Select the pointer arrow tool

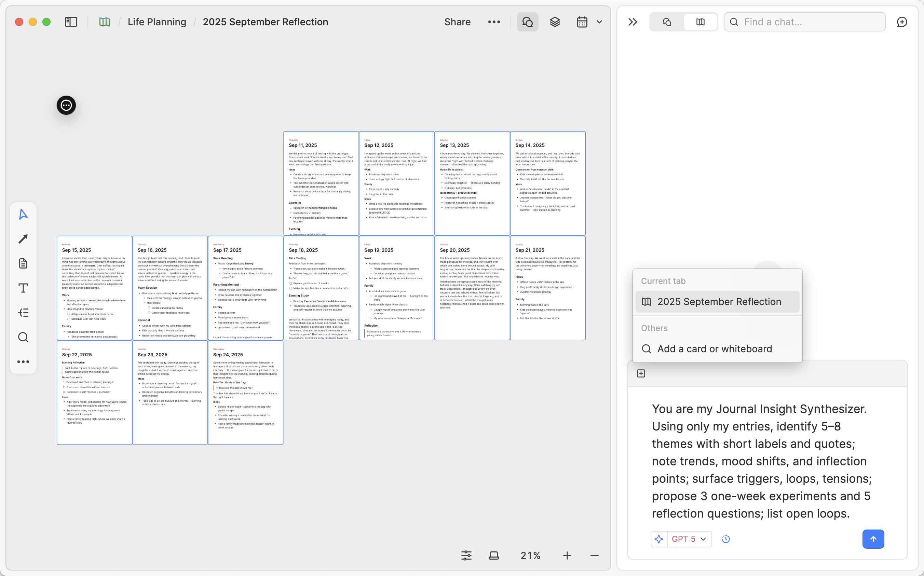pyautogui.click(x=23, y=215)
